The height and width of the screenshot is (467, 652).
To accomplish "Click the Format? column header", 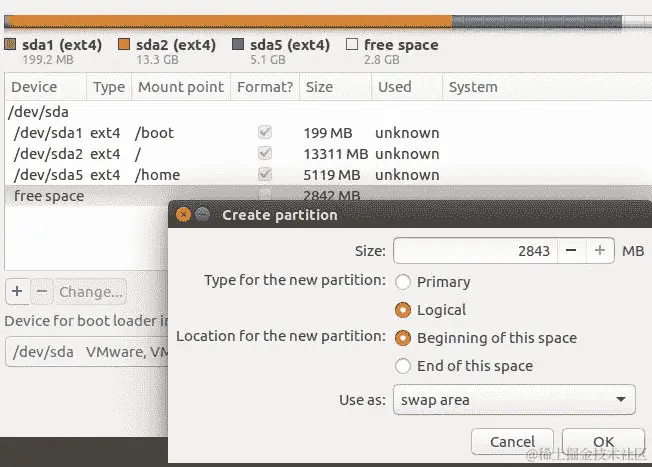I will pos(265,87).
